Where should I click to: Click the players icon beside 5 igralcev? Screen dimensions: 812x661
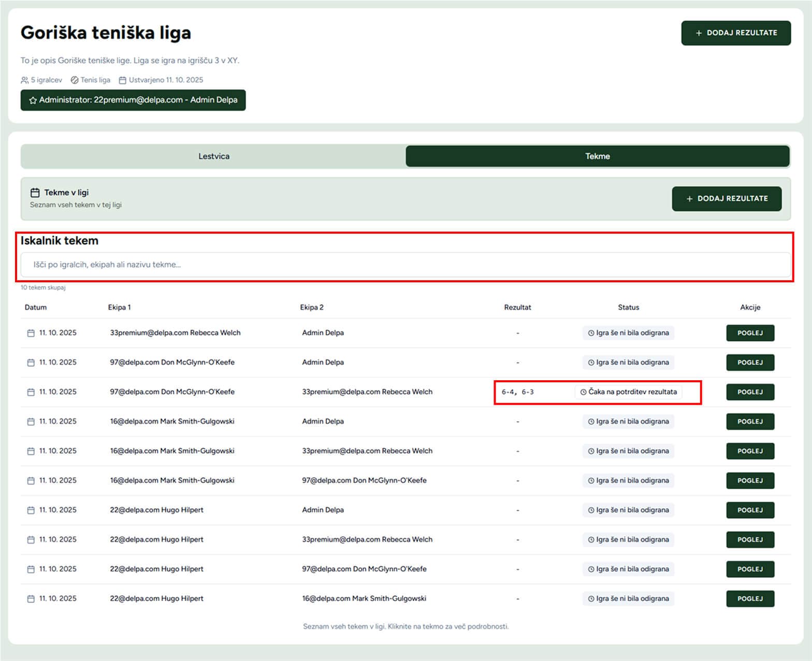click(24, 80)
